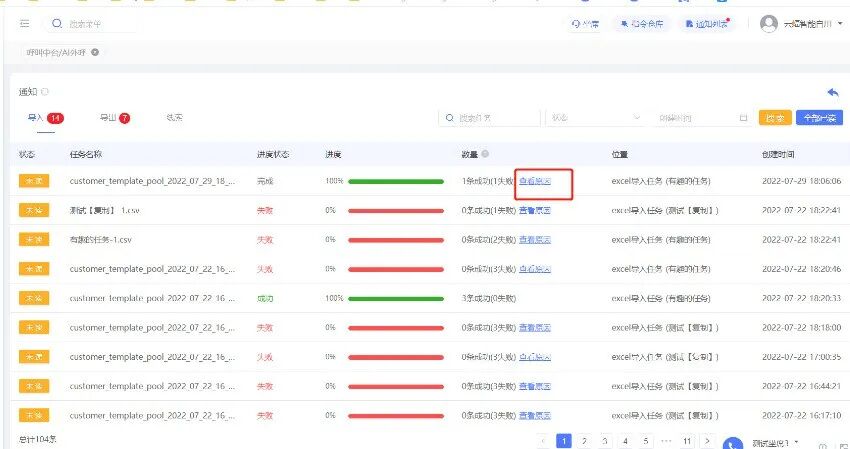
Task: Open 查看原因 link for 18:18:00 row
Action: pos(535,328)
